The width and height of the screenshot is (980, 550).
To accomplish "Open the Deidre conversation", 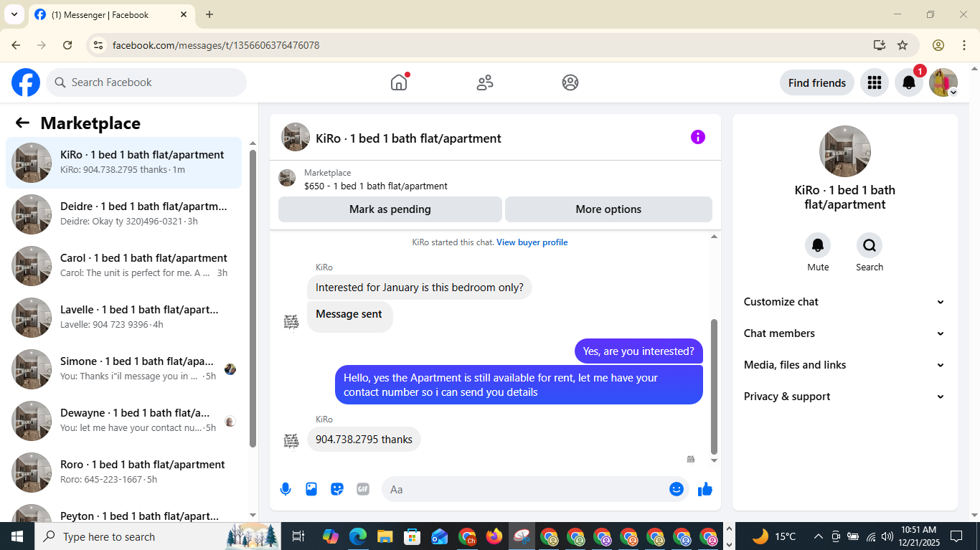I will pyautogui.click(x=124, y=214).
